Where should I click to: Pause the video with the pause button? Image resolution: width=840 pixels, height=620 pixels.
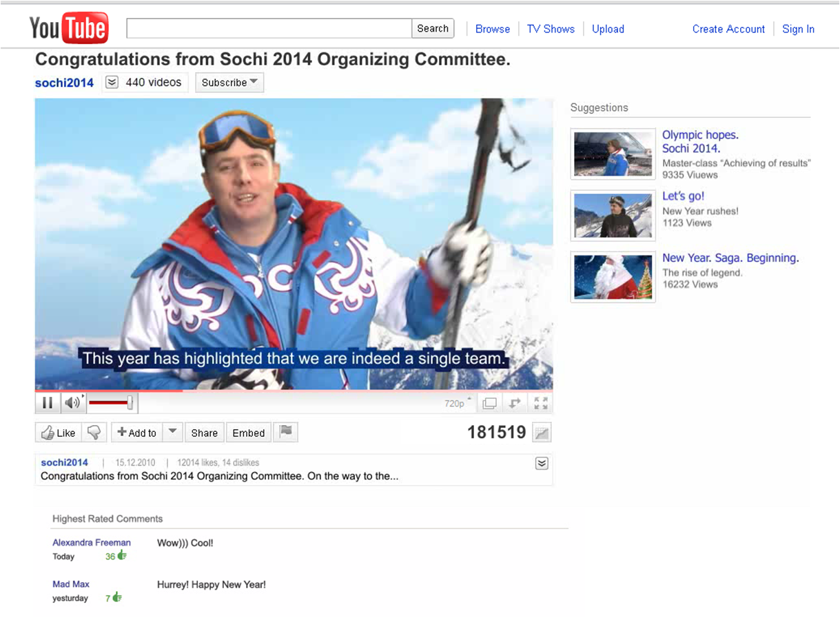(48, 403)
